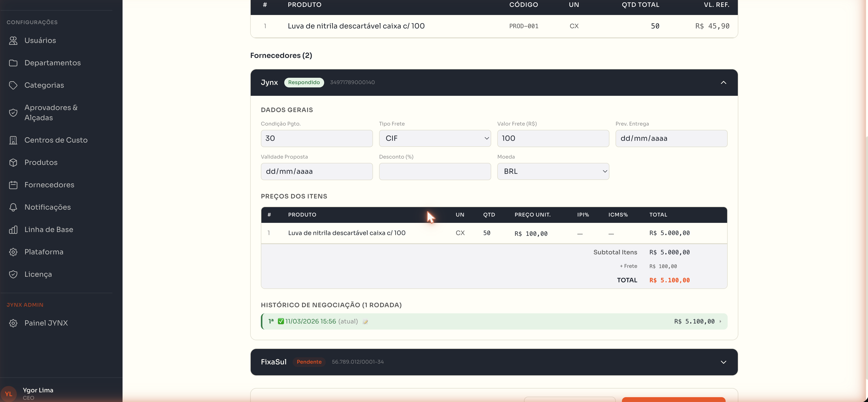Collapse the Jynx supplier panel chevron
This screenshot has width=868, height=402.
pos(723,83)
